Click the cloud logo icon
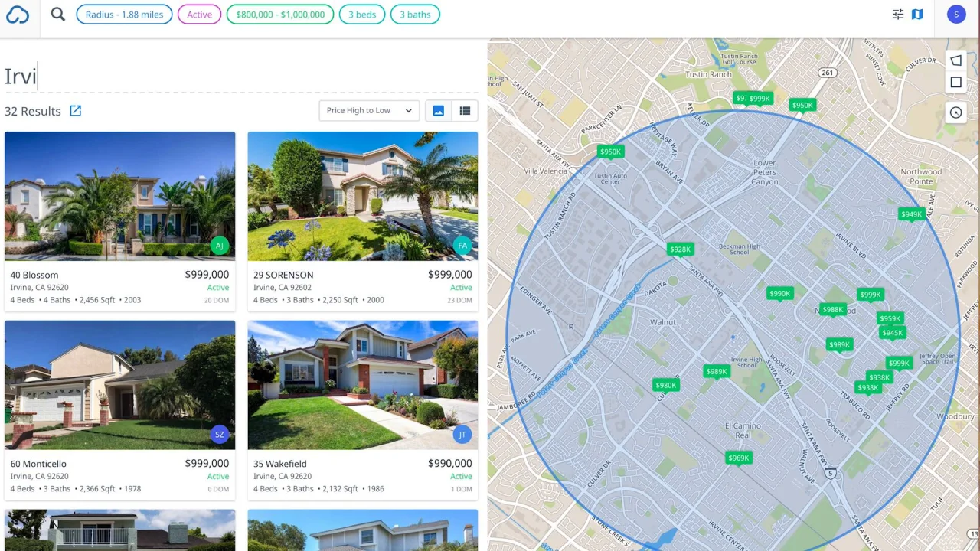This screenshot has height=551, width=980. point(18,15)
